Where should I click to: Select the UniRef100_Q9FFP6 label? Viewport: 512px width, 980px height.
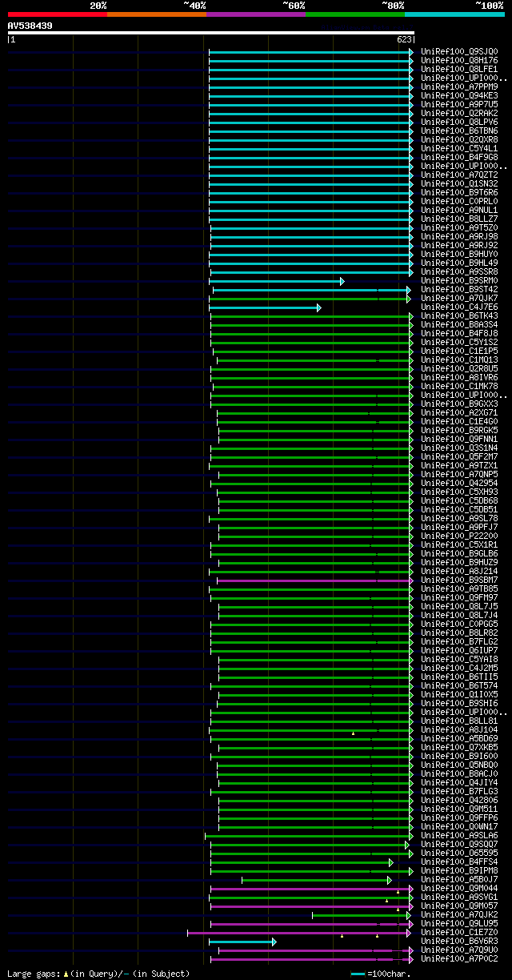[459, 818]
